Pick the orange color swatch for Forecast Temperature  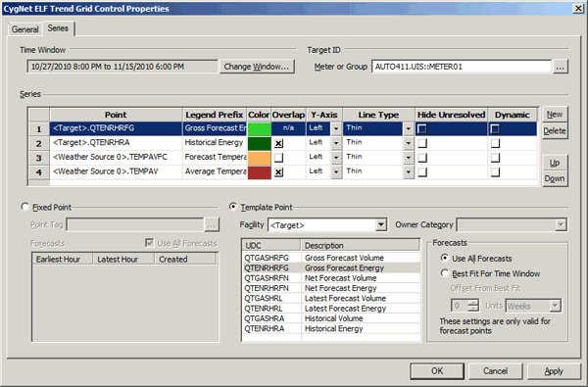point(259,158)
